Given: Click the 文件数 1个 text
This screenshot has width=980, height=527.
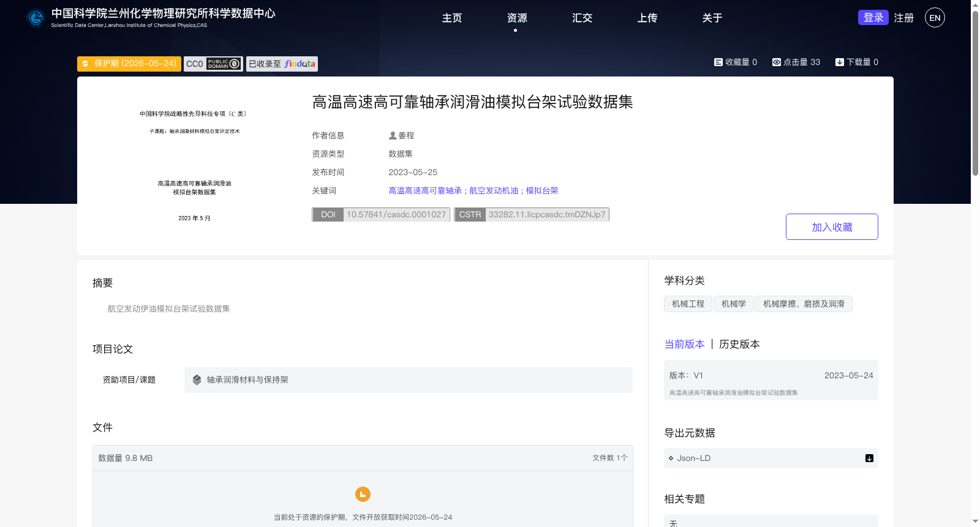Looking at the screenshot, I should pyautogui.click(x=610, y=458).
